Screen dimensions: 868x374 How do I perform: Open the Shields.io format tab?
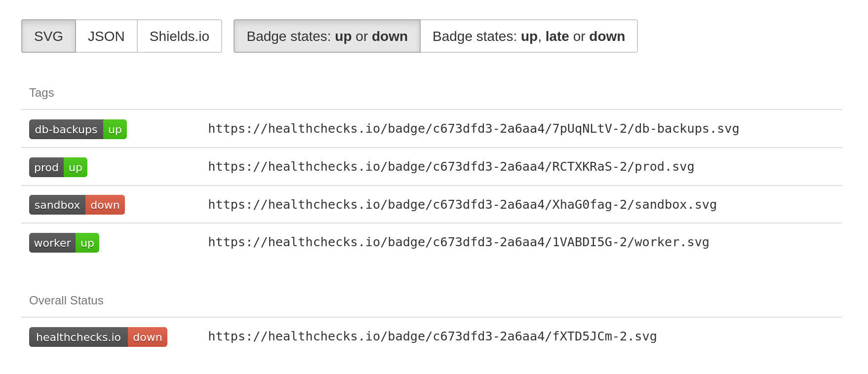point(179,36)
